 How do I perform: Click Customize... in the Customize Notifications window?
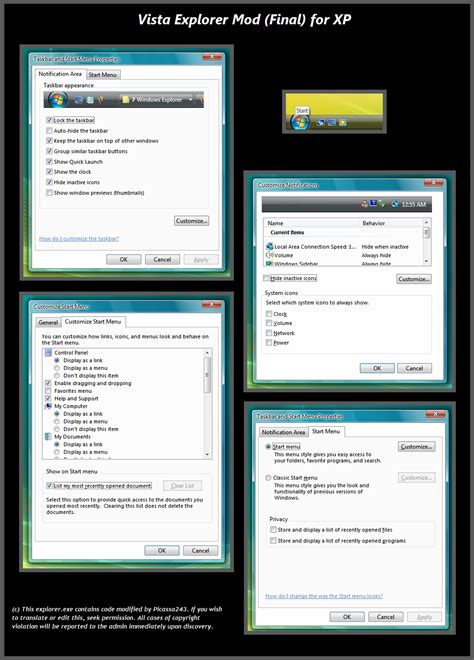(x=414, y=279)
